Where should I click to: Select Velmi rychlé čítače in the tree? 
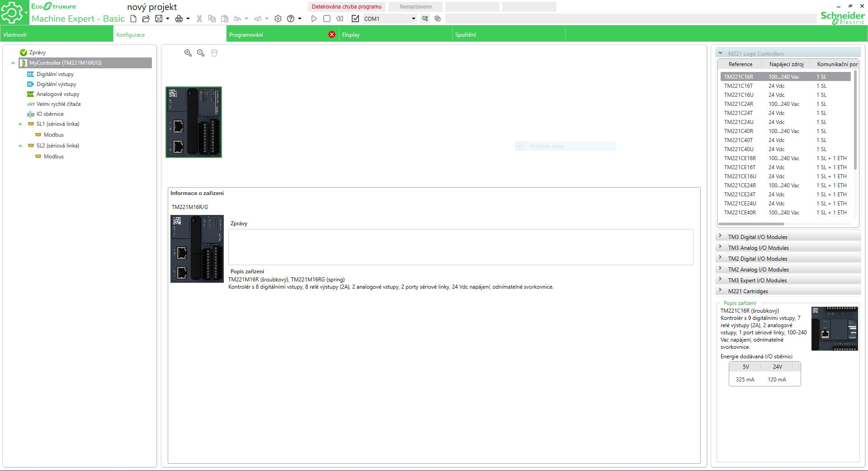click(x=58, y=104)
